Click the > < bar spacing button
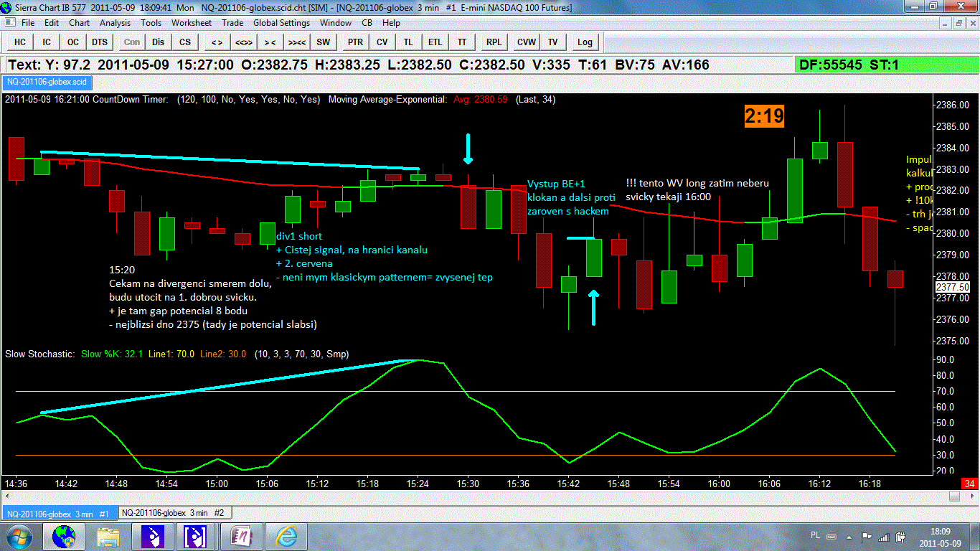 (x=270, y=42)
